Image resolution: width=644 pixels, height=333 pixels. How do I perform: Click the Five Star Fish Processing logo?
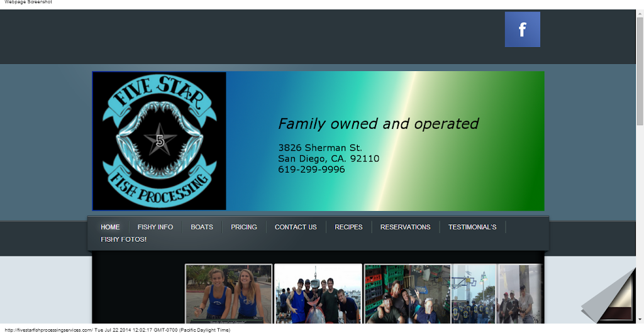[159, 141]
